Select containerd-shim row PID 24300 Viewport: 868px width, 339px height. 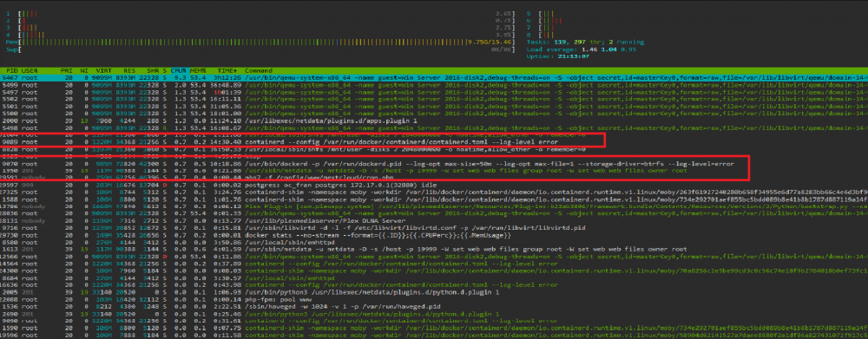click(434, 271)
